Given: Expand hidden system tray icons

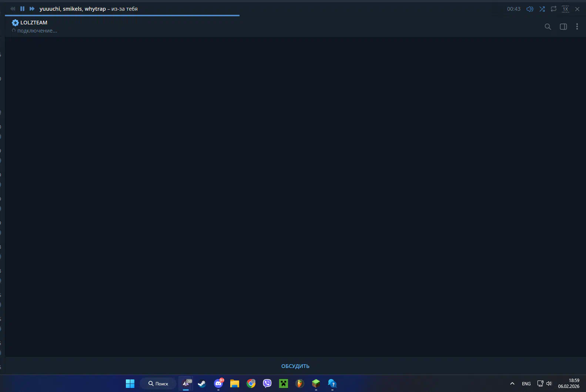Looking at the screenshot, I should pyautogui.click(x=512, y=383).
